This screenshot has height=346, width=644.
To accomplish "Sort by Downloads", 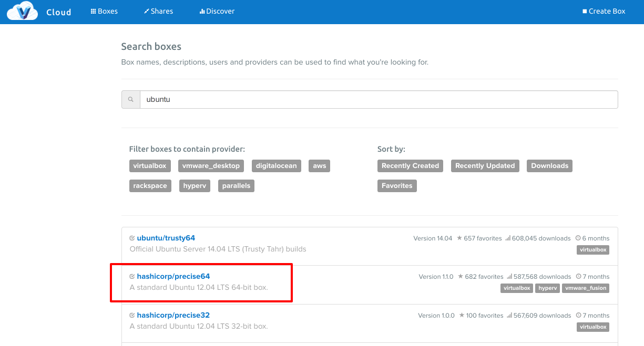I will point(550,166).
